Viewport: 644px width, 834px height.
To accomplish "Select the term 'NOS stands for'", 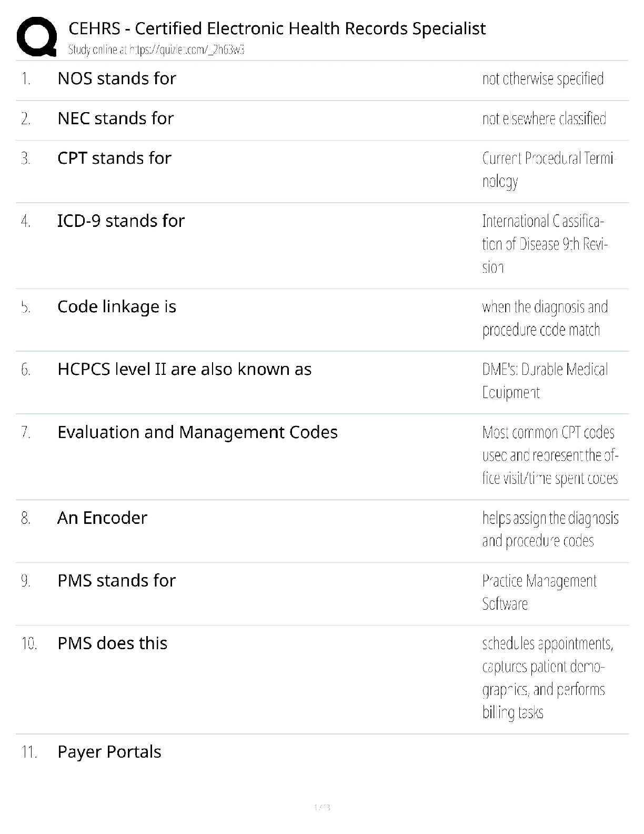I will [116, 78].
